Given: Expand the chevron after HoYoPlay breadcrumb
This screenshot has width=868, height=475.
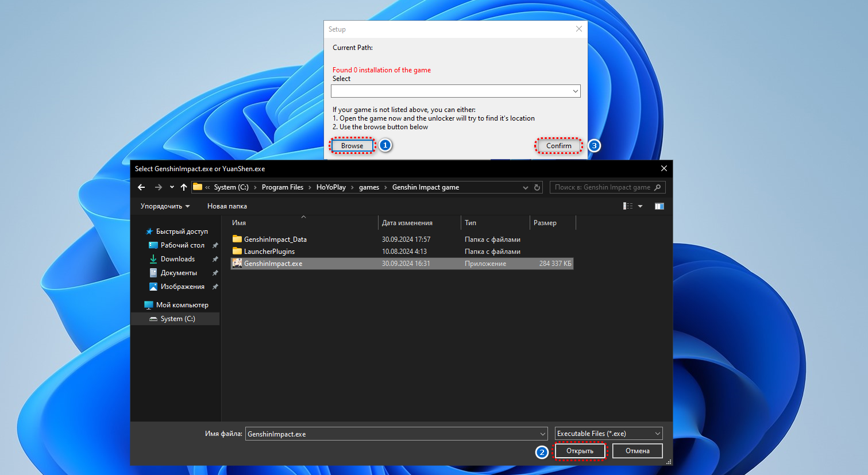Looking at the screenshot, I should click(352, 187).
